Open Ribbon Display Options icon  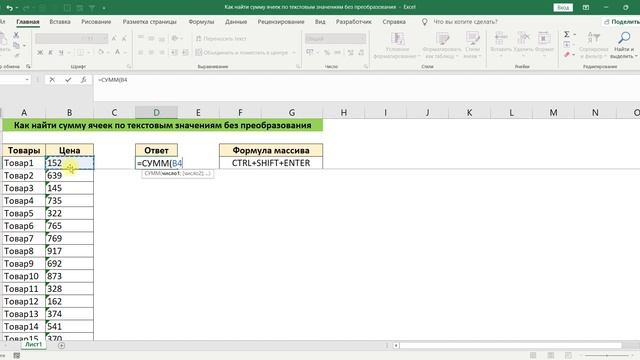(586, 7)
